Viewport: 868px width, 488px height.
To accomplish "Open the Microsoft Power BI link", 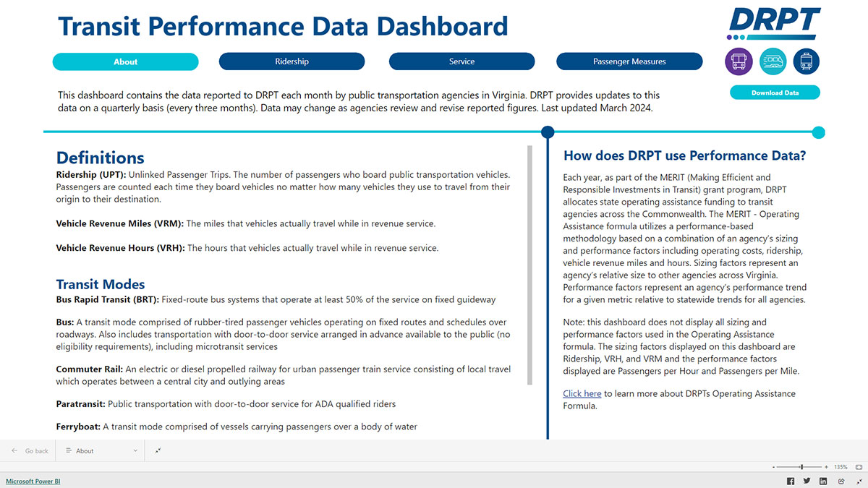I will pyautogui.click(x=33, y=481).
